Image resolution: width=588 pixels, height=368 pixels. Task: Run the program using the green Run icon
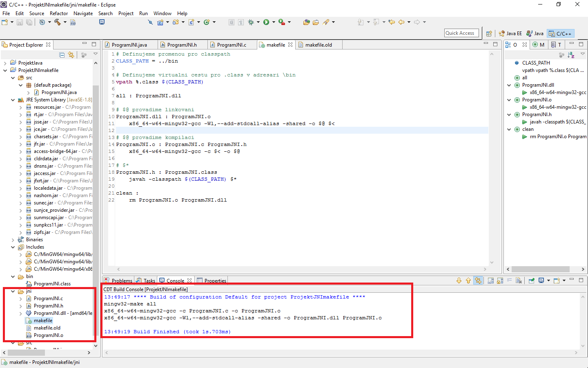coord(266,22)
